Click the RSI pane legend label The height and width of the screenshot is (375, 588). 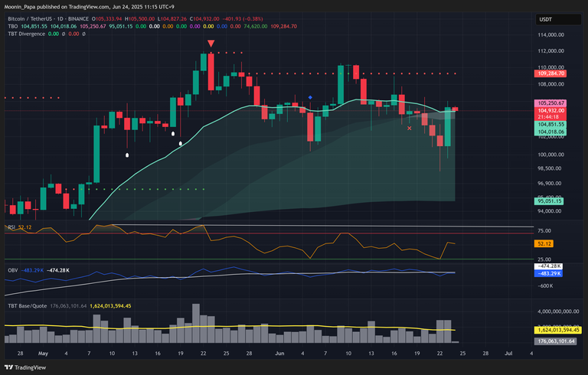pos(11,227)
